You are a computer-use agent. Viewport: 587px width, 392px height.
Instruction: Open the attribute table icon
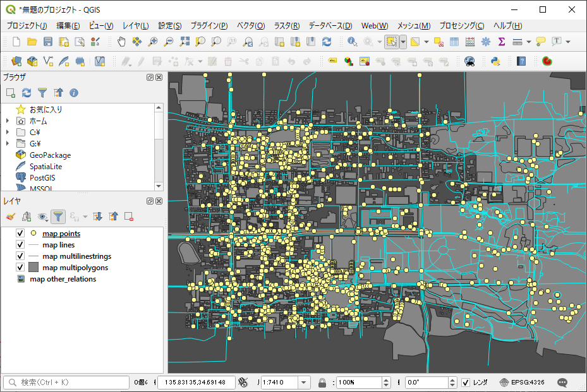point(454,42)
